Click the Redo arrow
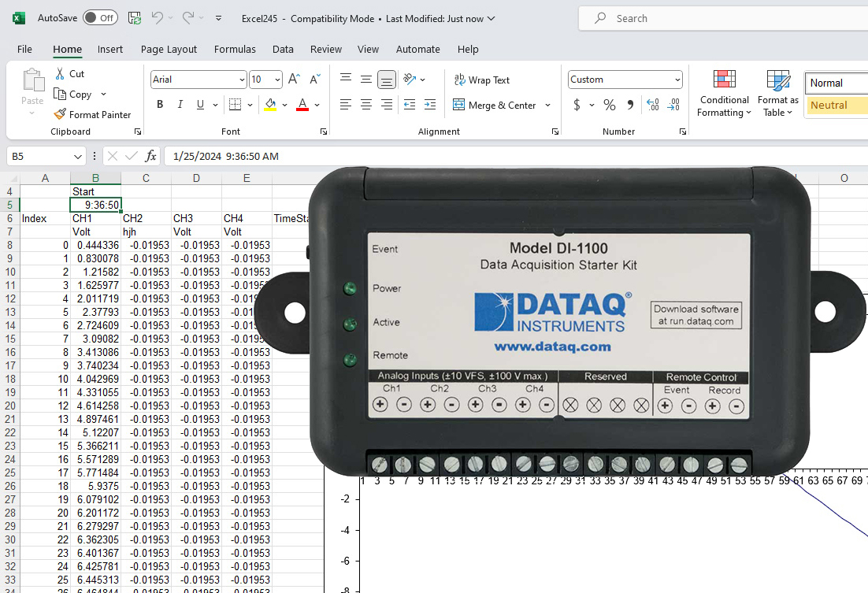 188,17
